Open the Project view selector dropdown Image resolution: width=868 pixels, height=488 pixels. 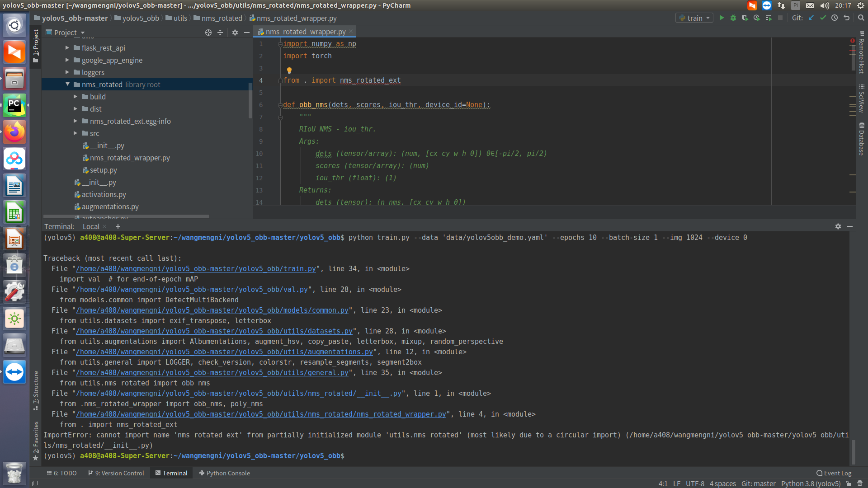tap(66, 33)
